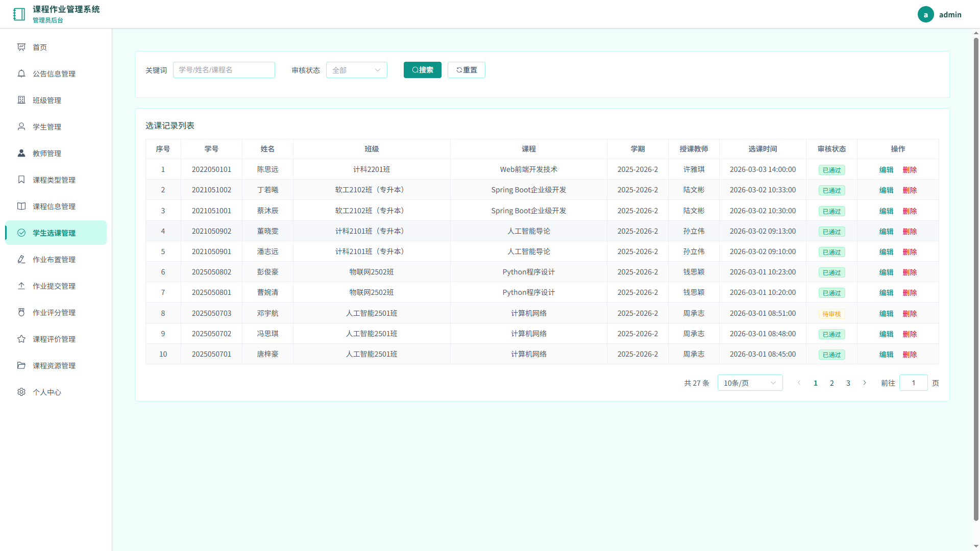Viewport: 980px width, 551px height.
Task: Select page 1 in the pagination
Action: point(816,383)
